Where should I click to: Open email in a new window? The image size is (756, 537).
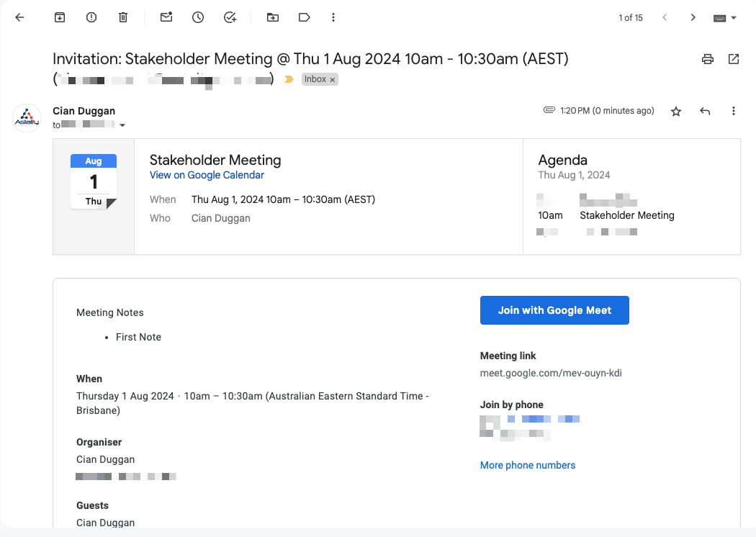click(734, 59)
